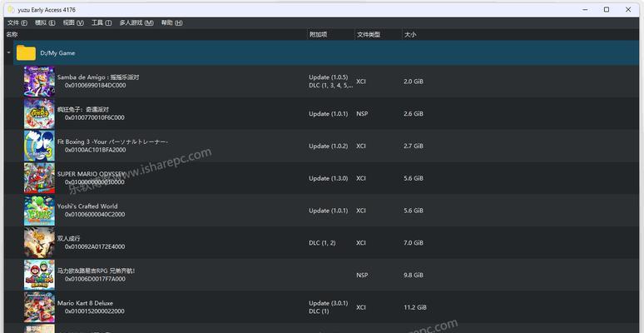Click the 双人成行 game cover icon

pos(39,242)
